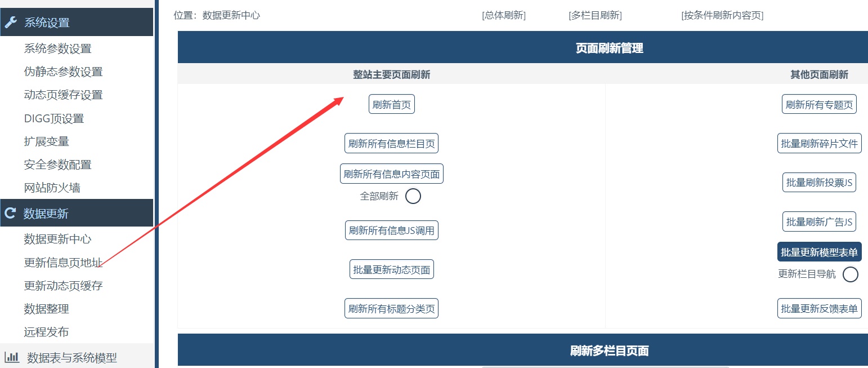The width and height of the screenshot is (868, 368).
Task: Click 批量更新模型表单 button
Action: [x=820, y=252]
